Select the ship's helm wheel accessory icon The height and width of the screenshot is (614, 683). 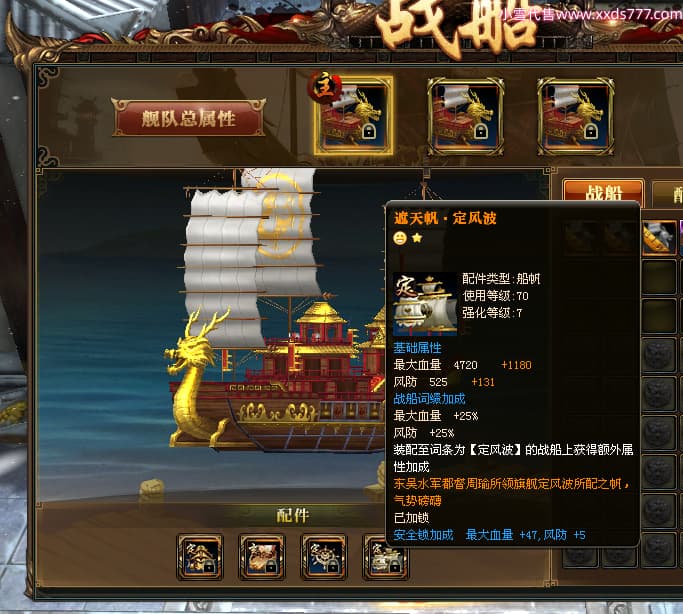[x=324, y=557]
